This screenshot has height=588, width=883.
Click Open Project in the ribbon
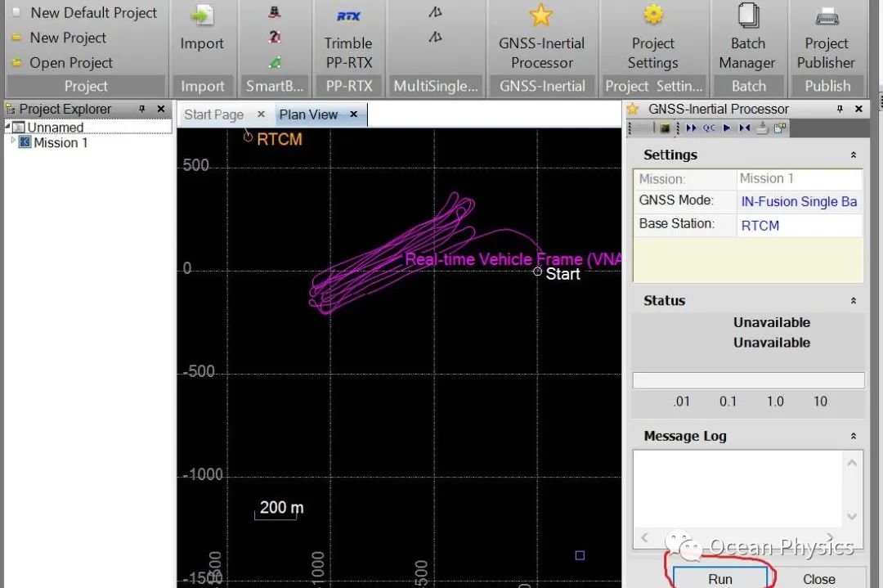point(70,63)
